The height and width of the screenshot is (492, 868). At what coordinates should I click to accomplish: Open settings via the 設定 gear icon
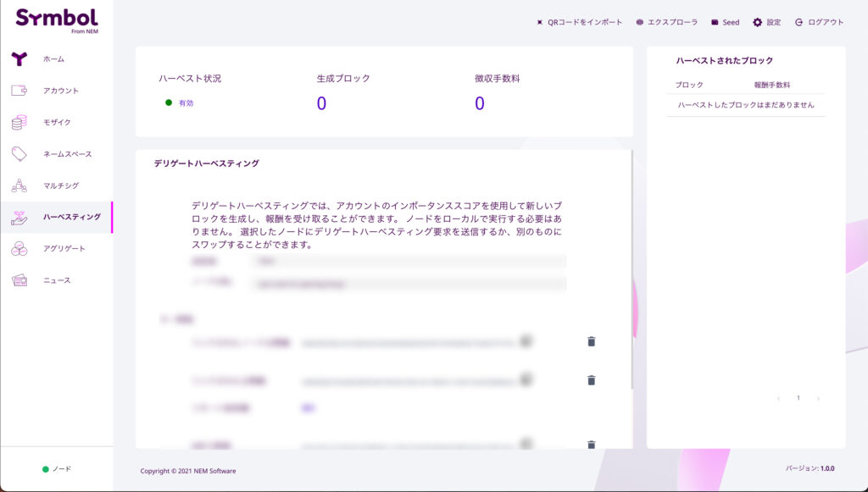(759, 22)
